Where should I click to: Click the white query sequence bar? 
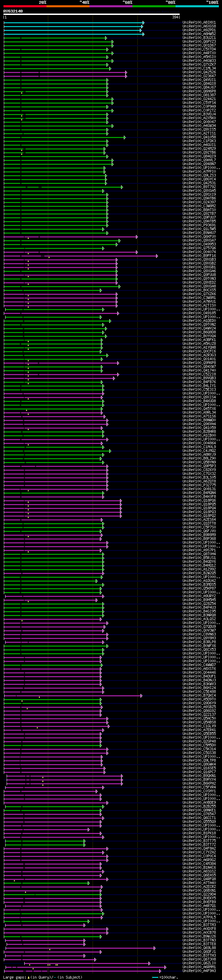coord(92,15)
